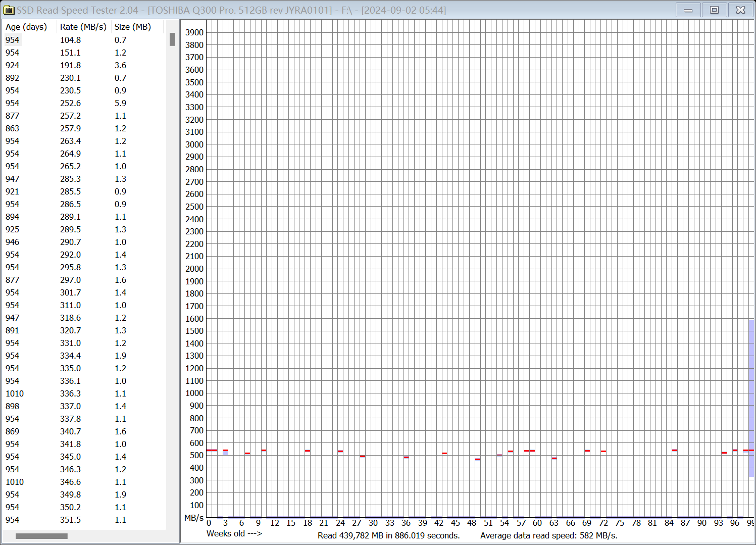Screen dimensions: 756x545
Task: Select the row with rate 104.8
Action: click(84, 40)
